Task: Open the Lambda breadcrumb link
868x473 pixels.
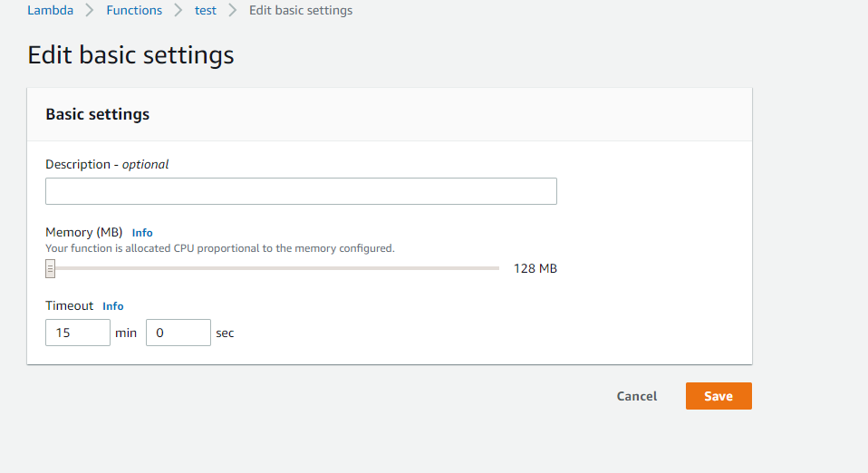Action: (51, 11)
